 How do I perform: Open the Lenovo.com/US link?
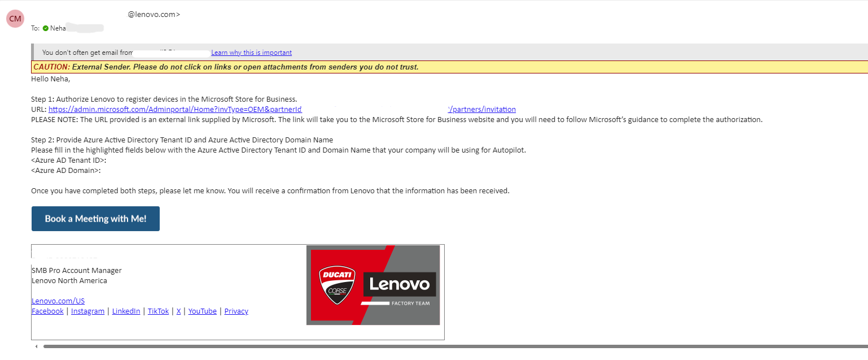(x=58, y=301)
